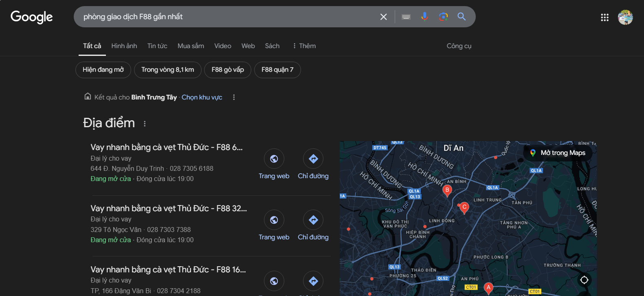Image resolution: width=644 pixels, height=296 pixels.
Task: Center map on my current location
Action: pyautogui.click(x=584, y=280)
